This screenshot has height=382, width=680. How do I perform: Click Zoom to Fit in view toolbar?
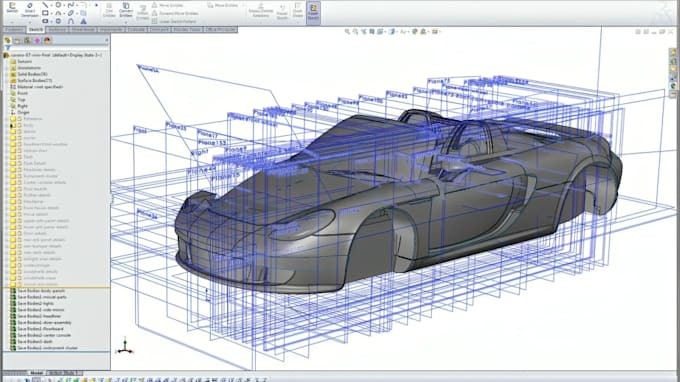click(x=347, y=32)
